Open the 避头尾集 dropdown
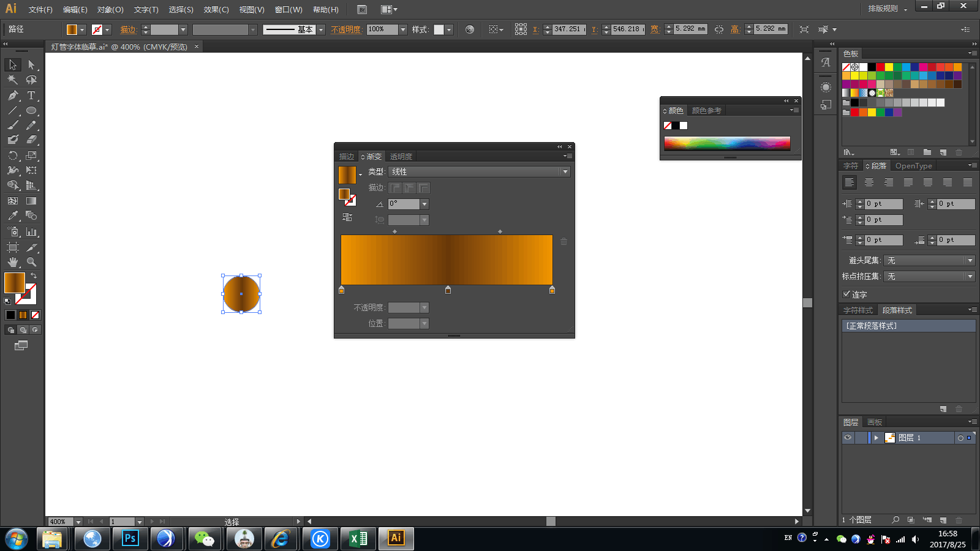The height and width of the screenshot is (551, 980). 930,261
